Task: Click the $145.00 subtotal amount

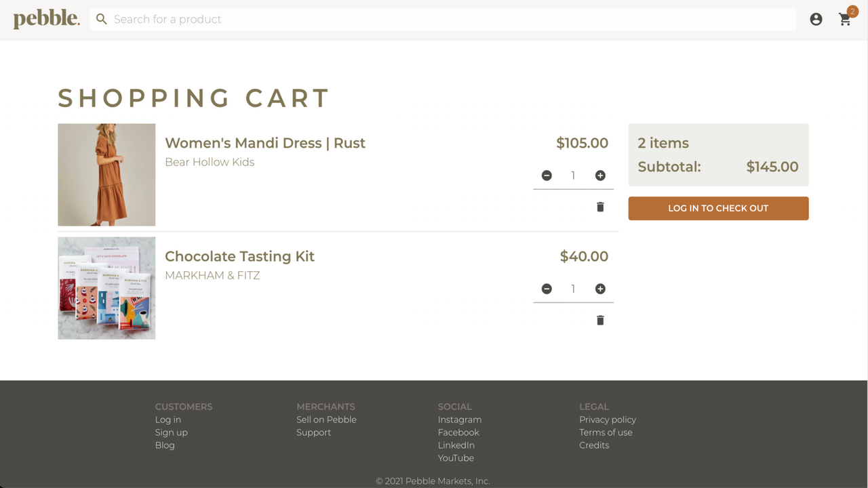Action: 772,167
